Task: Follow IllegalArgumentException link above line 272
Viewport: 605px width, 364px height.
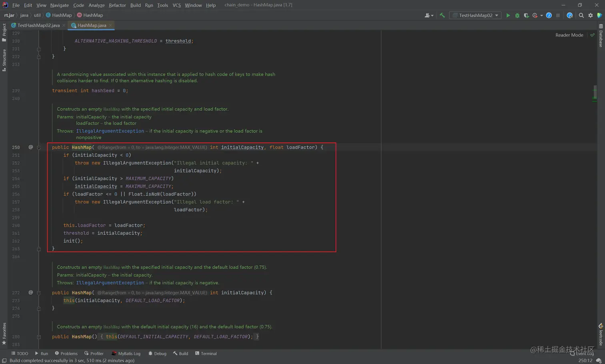Action: pyautogui.click(x=110, y=283)
